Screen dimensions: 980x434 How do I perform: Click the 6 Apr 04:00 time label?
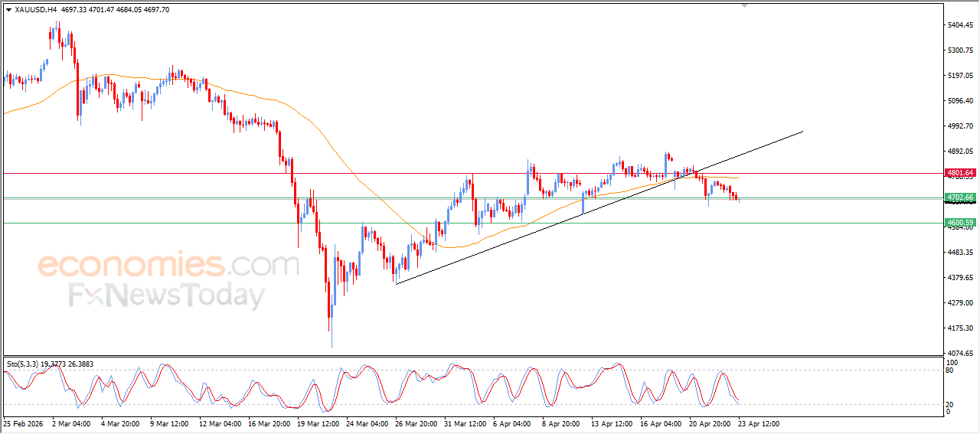[513, 423]
